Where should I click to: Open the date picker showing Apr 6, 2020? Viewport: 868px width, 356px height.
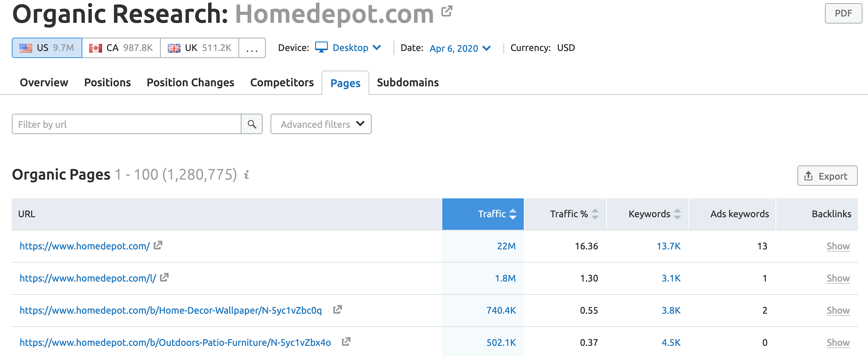459,48
